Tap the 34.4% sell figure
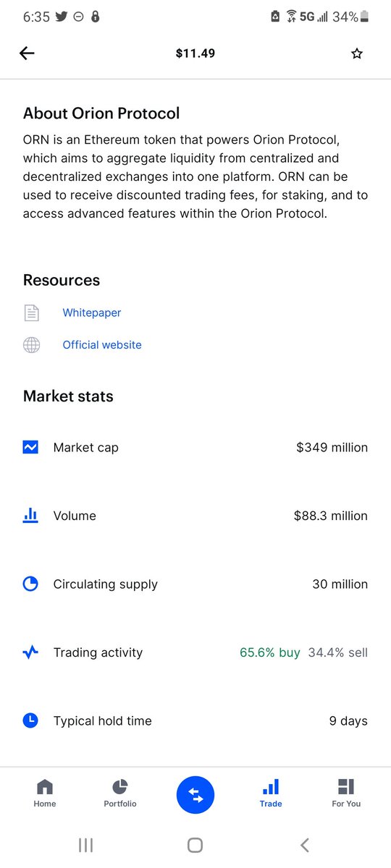The width and height of the screenshot is (391, 868). pos(338,652)
